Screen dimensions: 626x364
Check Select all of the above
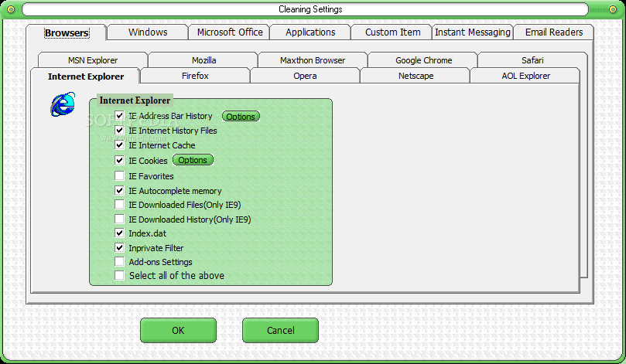point(119,275)
